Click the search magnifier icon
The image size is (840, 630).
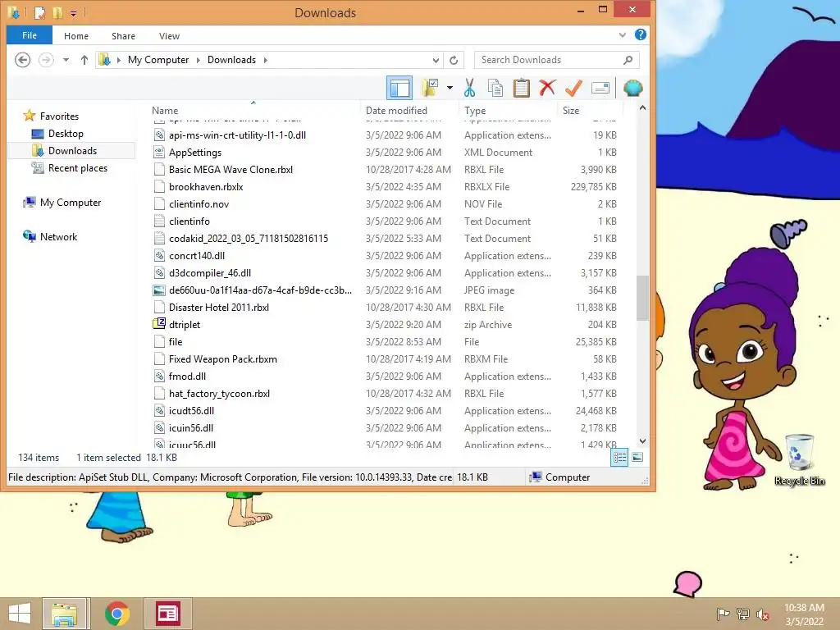(628, 60)
